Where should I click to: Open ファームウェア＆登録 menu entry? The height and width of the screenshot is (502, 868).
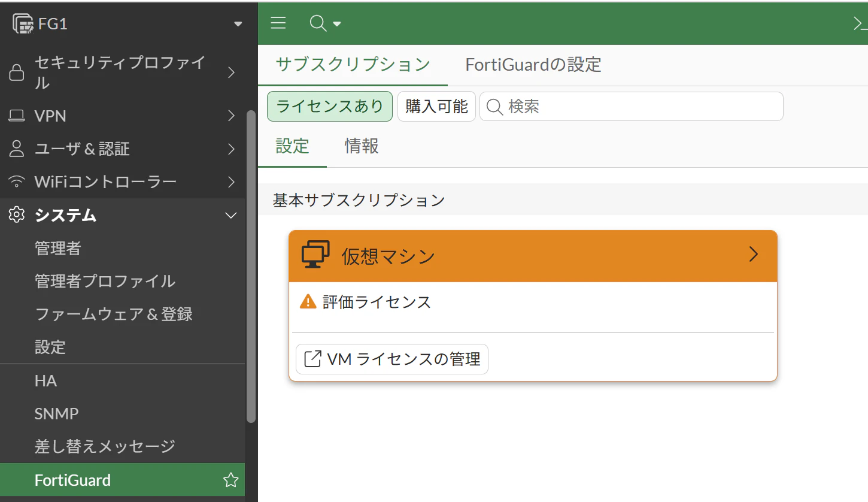pyautogui.click(x=114, y=314)
